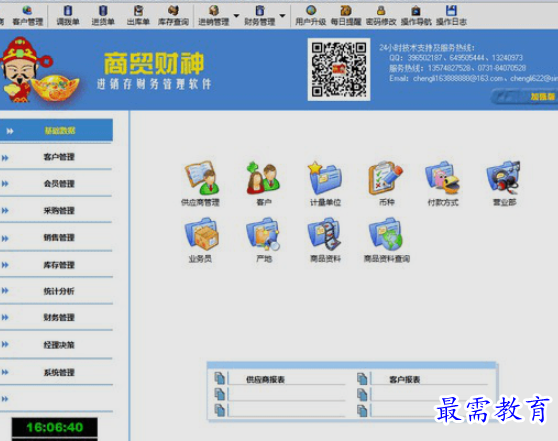This screenshot has width=558, height=441.
Task: Expand the 统计分析 sidebar arrow
Action: [5, 291]
